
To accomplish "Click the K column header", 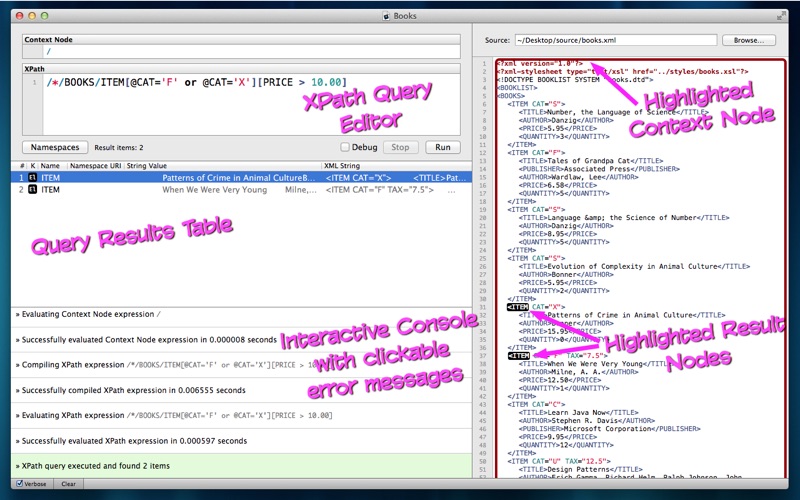I will click(33, 166).
